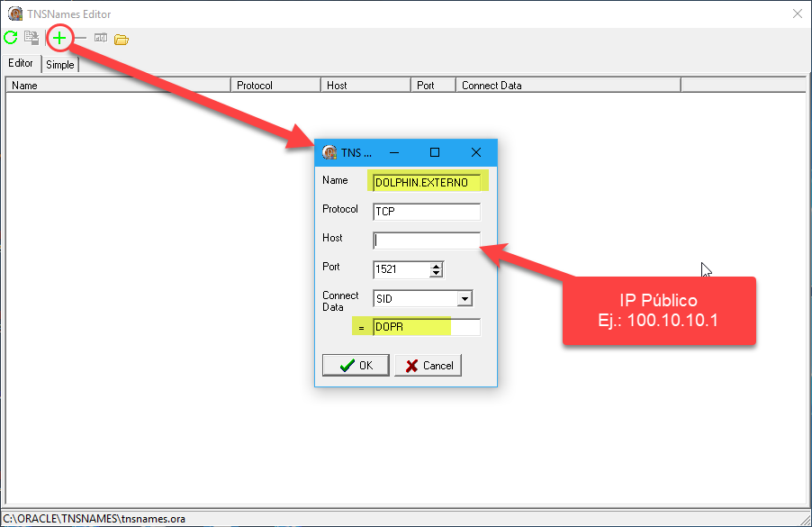The width and height of the screenshot is (812, 527).
Task: Remove the selected TNS entry
Action: 80,38
